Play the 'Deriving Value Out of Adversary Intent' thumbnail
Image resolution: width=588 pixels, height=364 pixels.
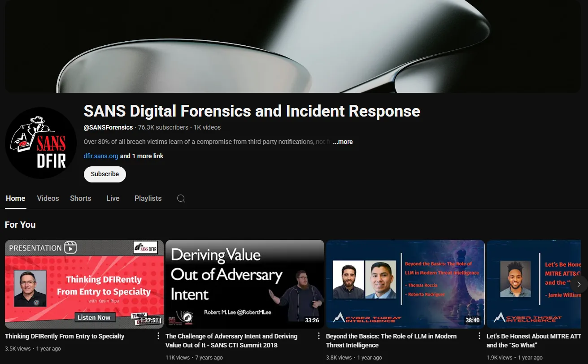(245, 284)
